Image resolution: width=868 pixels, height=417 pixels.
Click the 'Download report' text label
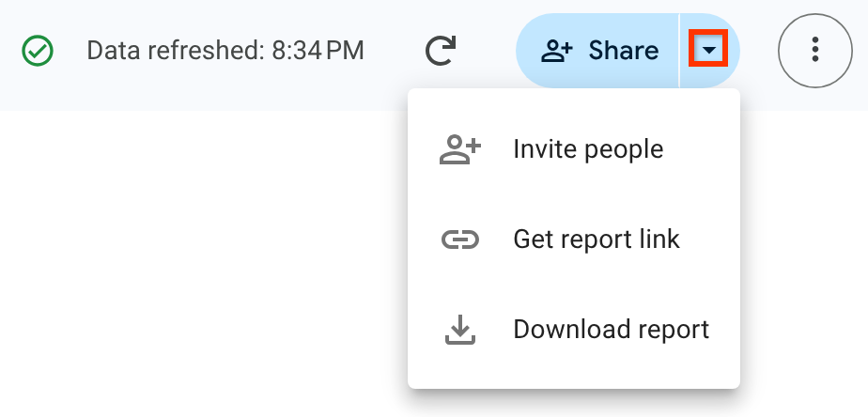pyautogui.click(x=611, y=330)
